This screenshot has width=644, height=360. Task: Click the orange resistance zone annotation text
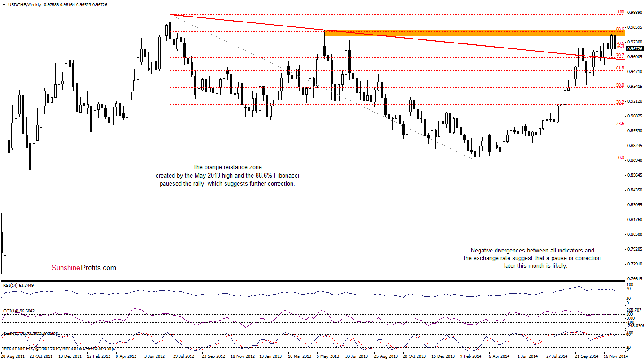[x=228, y=175]
